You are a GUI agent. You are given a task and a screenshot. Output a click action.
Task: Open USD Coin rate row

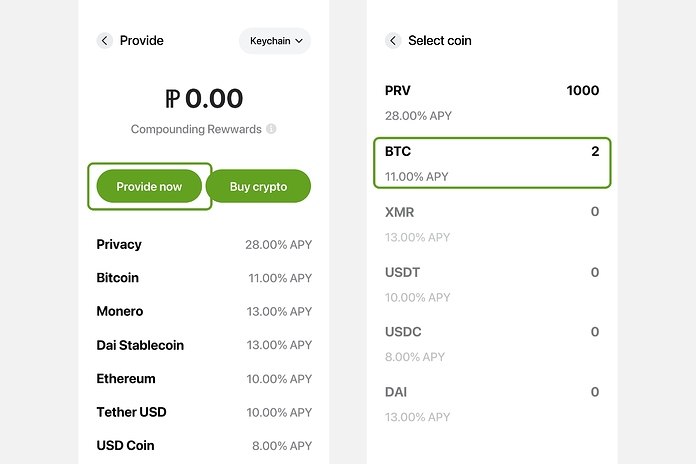(x=204, y=445)
